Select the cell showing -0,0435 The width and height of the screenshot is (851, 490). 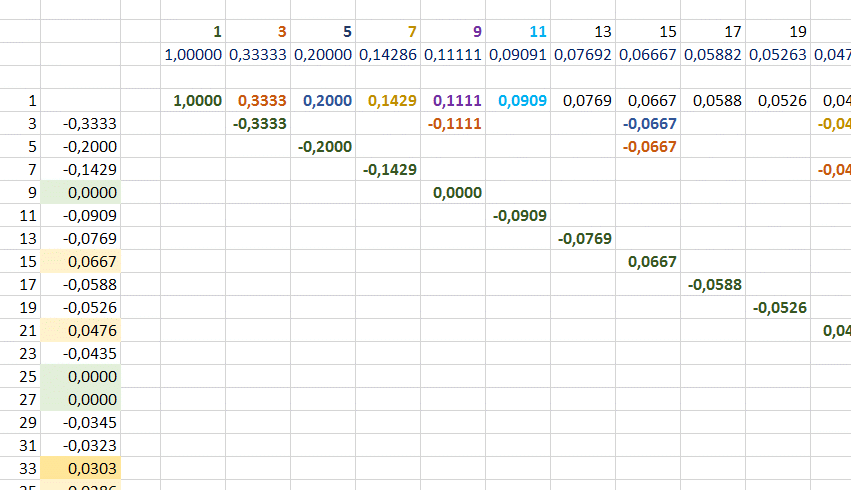coord(80,353)
